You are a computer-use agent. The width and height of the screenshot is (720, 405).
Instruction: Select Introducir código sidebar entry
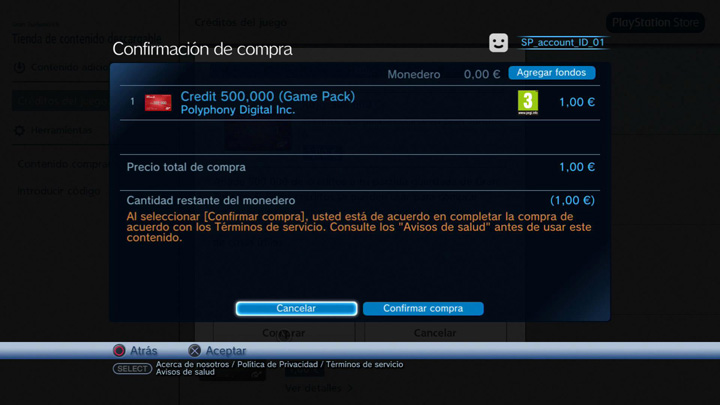click(x=59, y=191)
